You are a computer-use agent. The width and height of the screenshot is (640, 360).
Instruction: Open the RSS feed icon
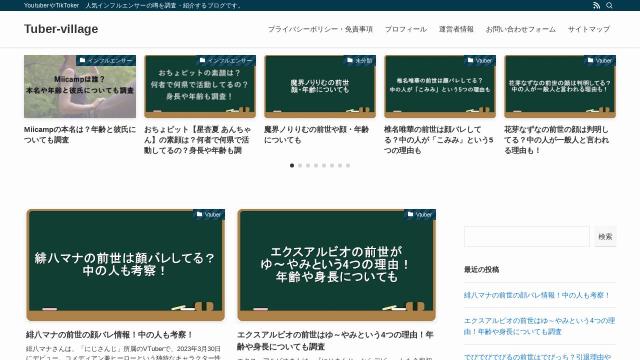tap(596, 5)
